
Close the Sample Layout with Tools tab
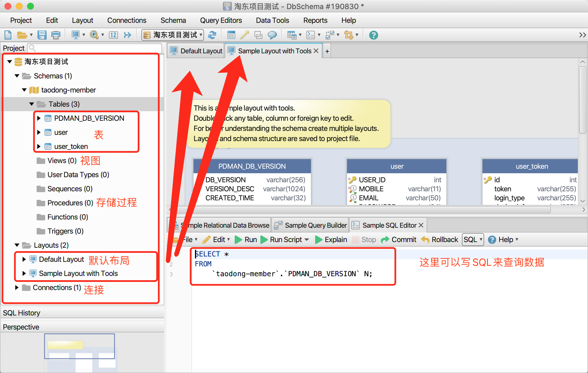click(316, 51)
